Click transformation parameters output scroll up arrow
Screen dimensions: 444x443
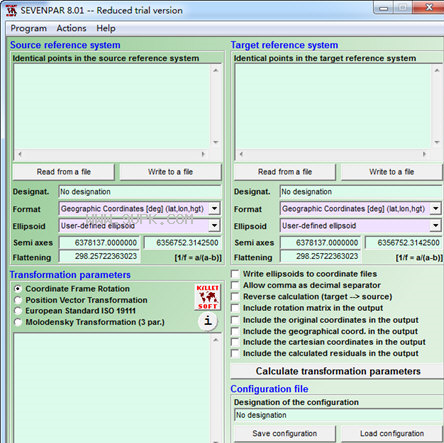(216, 340)
